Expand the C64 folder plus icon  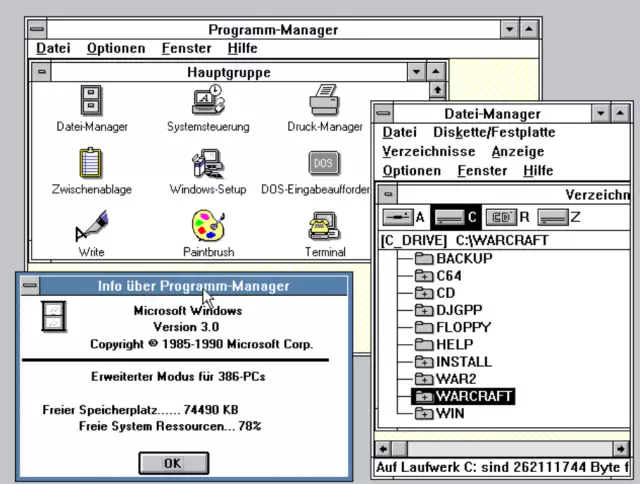point(424,276)
